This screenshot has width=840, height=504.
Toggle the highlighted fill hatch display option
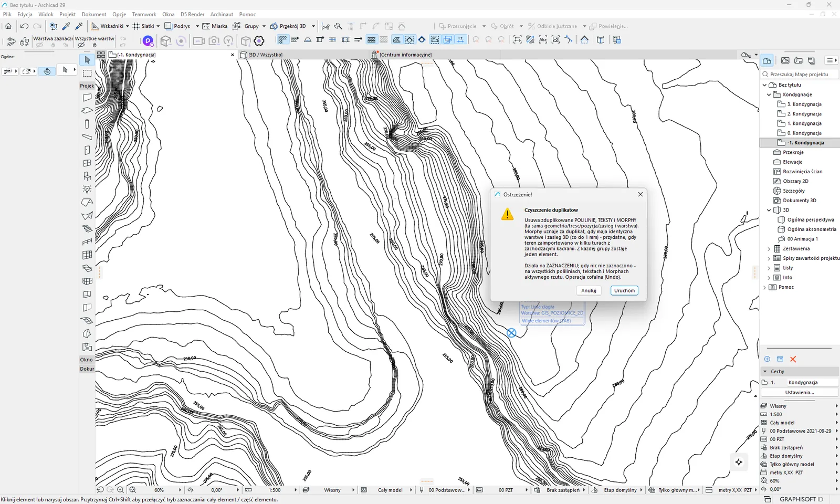397,40
